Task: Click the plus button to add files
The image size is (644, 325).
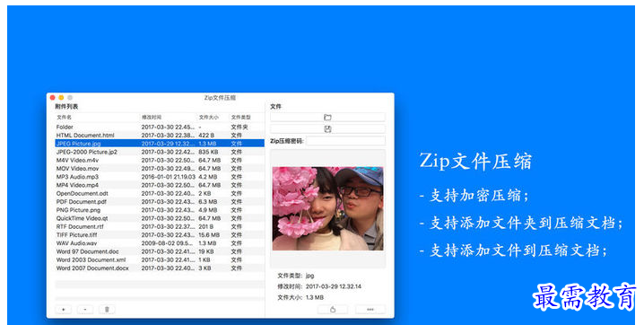Action: point(64,310)
